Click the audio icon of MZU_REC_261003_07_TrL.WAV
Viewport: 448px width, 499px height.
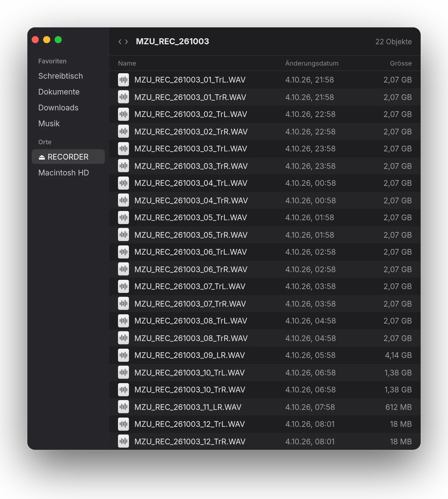tap(124, 286)
